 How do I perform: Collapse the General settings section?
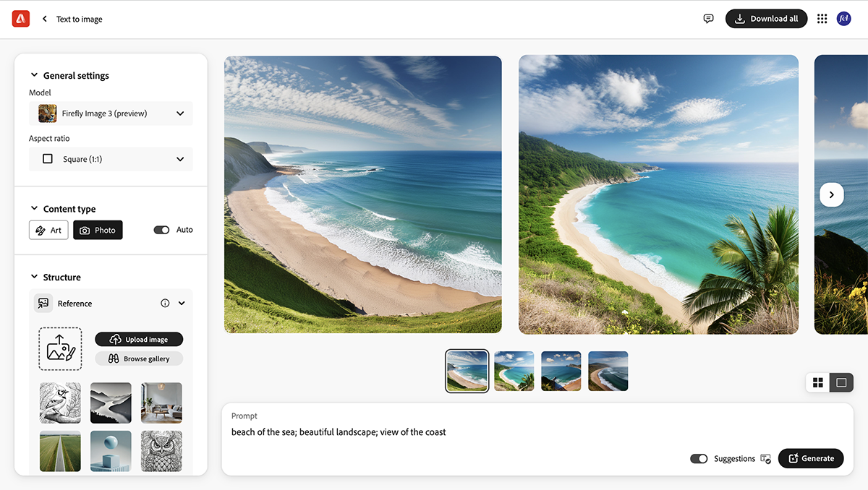pos(33,74)
